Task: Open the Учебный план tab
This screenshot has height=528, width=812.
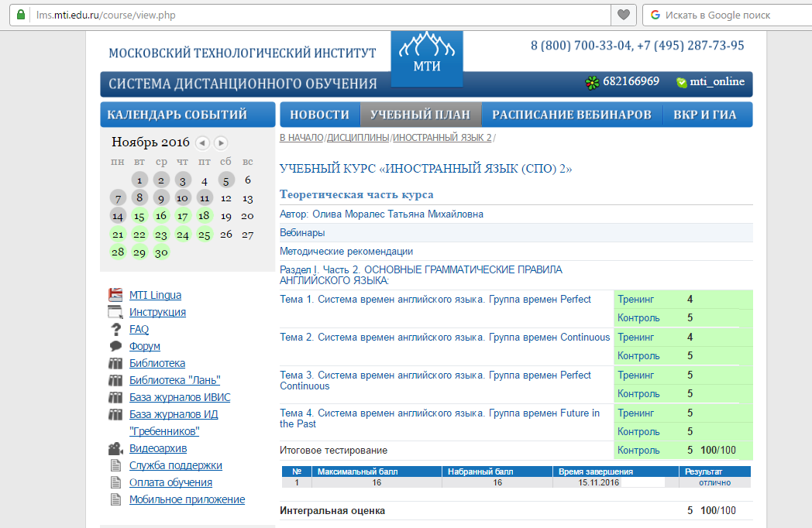Action: [x=421, y=115]
